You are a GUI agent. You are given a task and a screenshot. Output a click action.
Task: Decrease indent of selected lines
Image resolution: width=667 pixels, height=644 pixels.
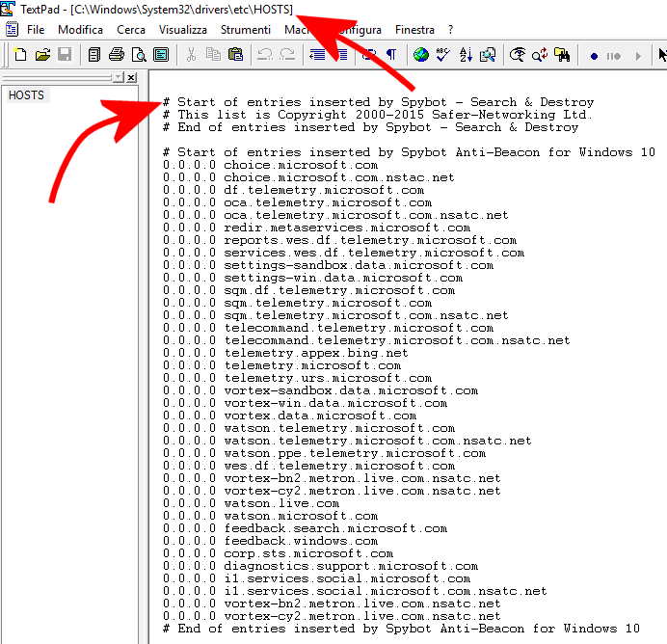(317, 55)
